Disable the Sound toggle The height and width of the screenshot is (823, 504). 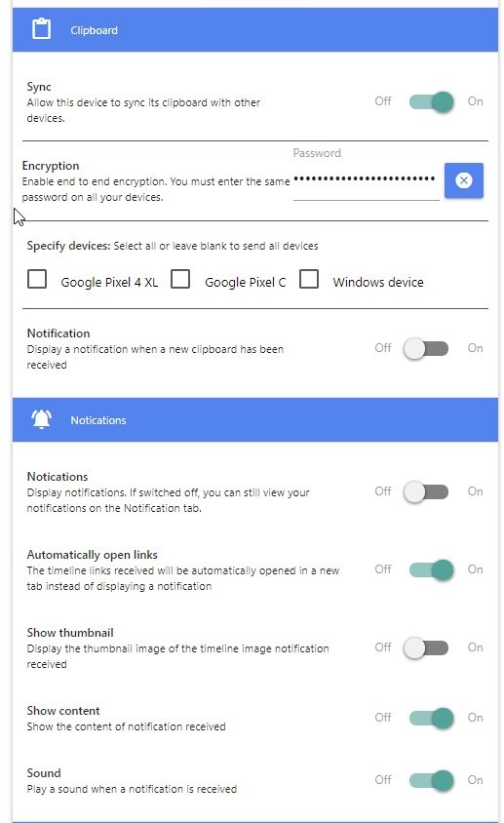point(431,780)
